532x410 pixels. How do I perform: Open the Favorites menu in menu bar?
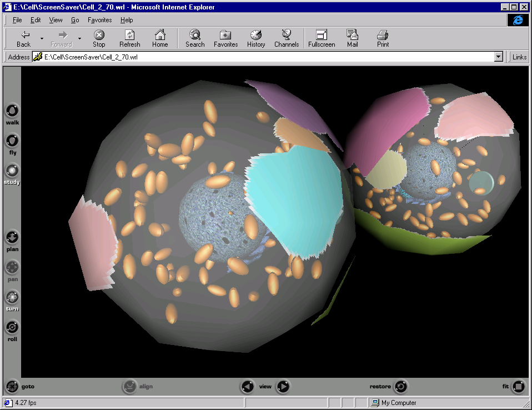[99, 20]
